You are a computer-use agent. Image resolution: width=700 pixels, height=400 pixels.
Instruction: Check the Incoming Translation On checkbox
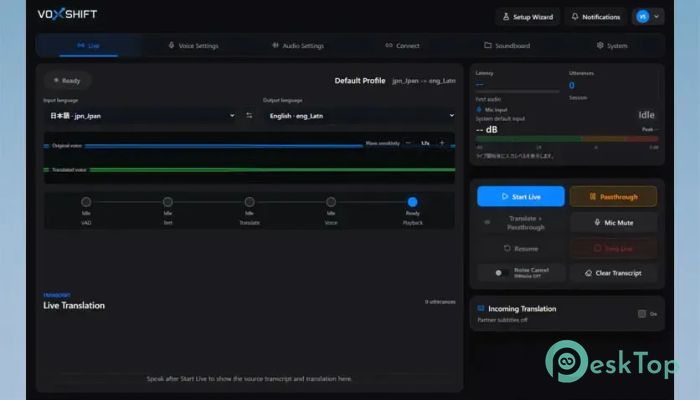[642, 314]
